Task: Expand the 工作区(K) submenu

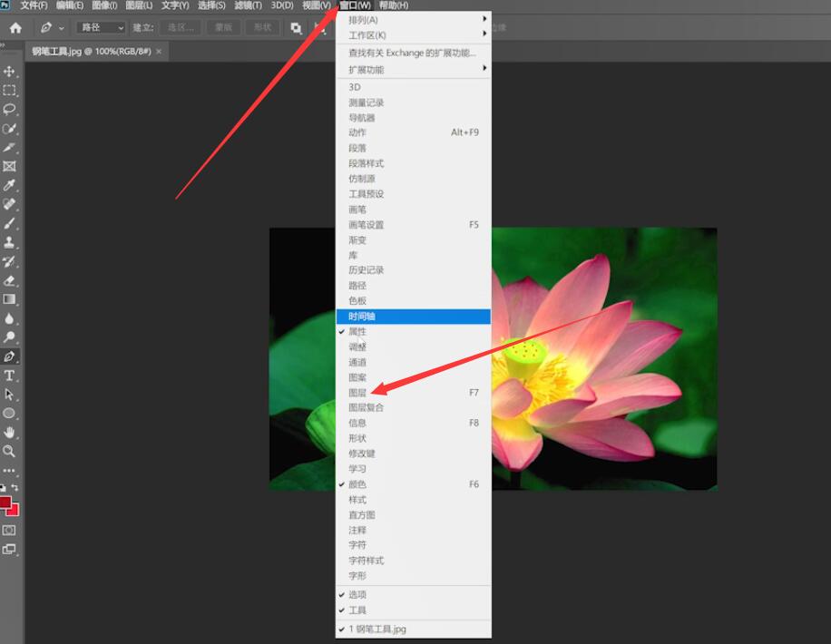Action: 413,35
